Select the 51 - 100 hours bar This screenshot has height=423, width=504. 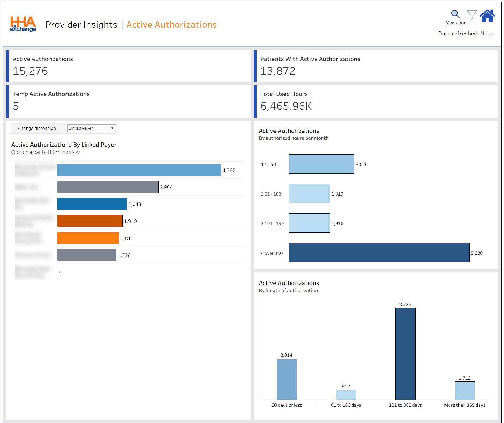[309, 194]
